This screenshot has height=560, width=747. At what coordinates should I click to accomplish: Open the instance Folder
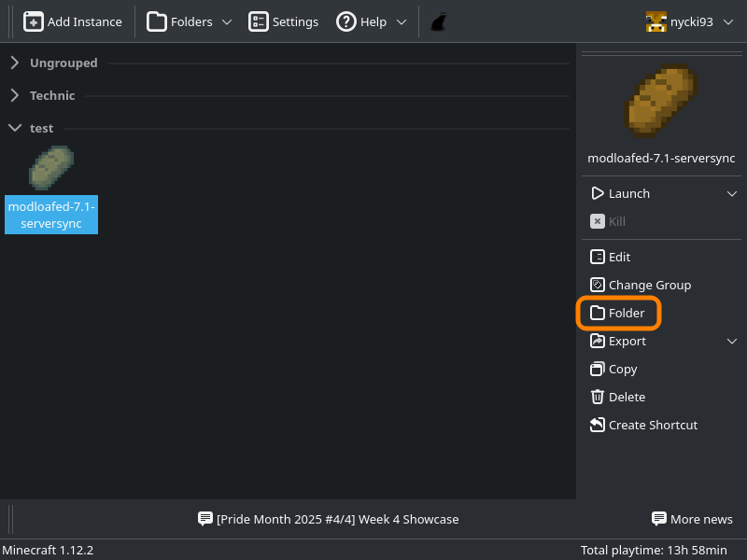(618, 314)
